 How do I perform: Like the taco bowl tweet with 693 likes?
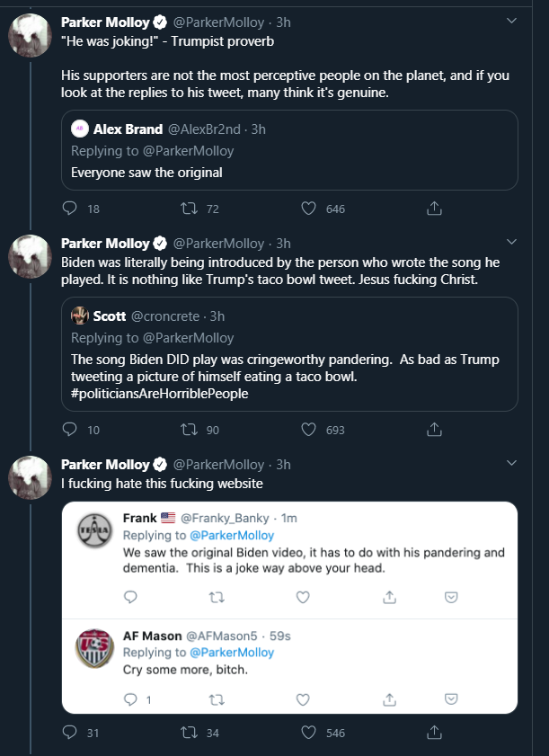tap(308, 430)
